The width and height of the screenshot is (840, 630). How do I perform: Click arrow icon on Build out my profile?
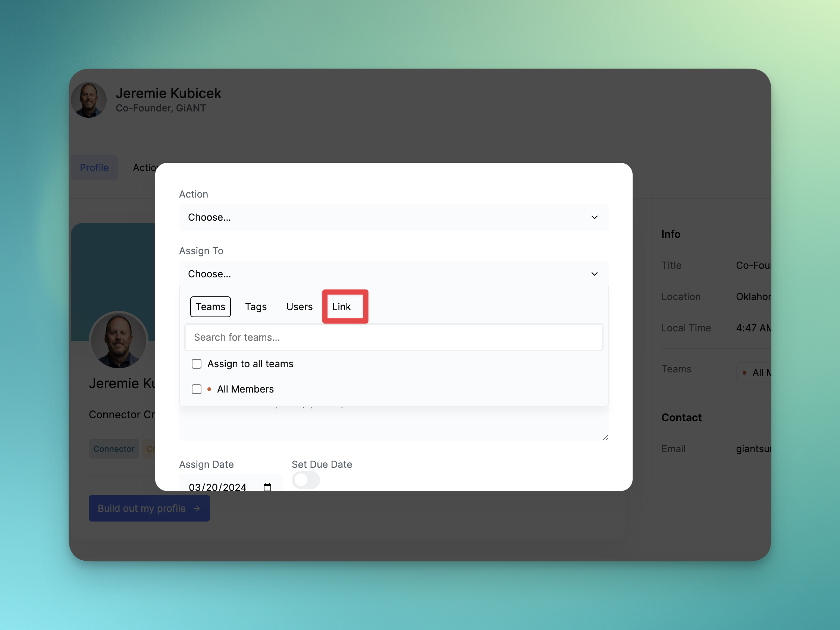click(x=196, y=508)
